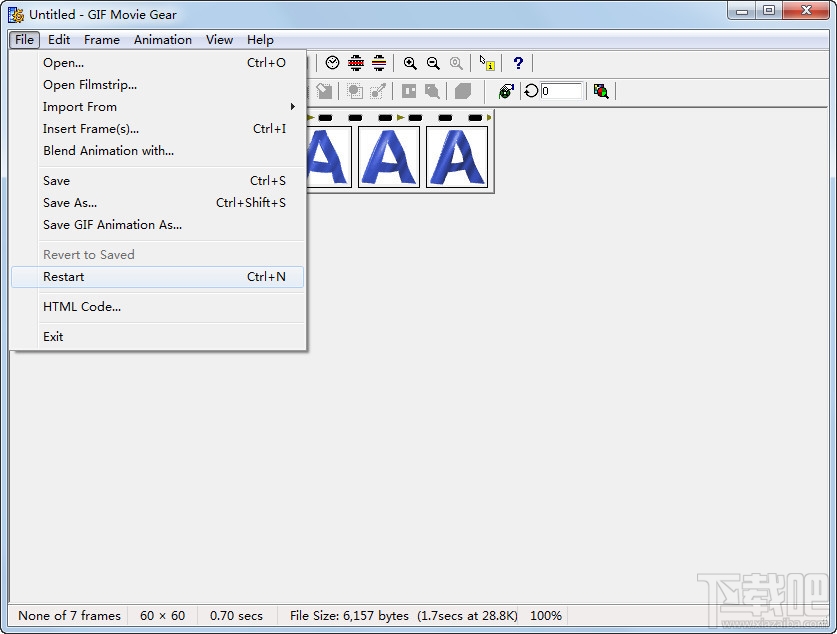Viewport: 837px width, 634px height.
Task: Choose Exit from the File menu
Action: (x=157, y=337)
